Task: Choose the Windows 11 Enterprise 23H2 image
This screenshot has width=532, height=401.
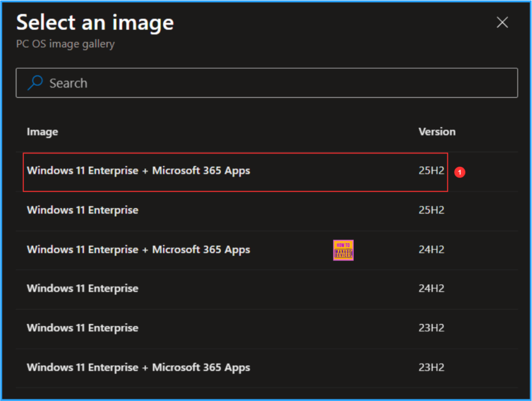Action: 83,328
